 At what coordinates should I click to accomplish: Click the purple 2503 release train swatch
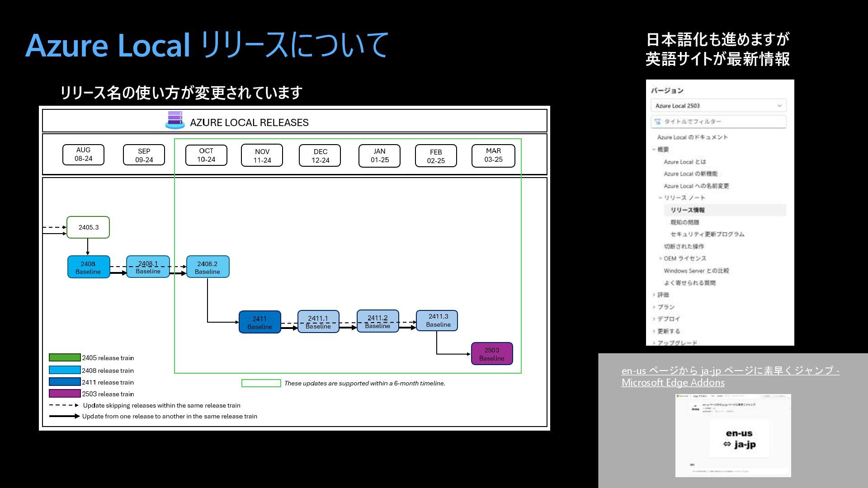pyautogui.click(x=65, y=394)
